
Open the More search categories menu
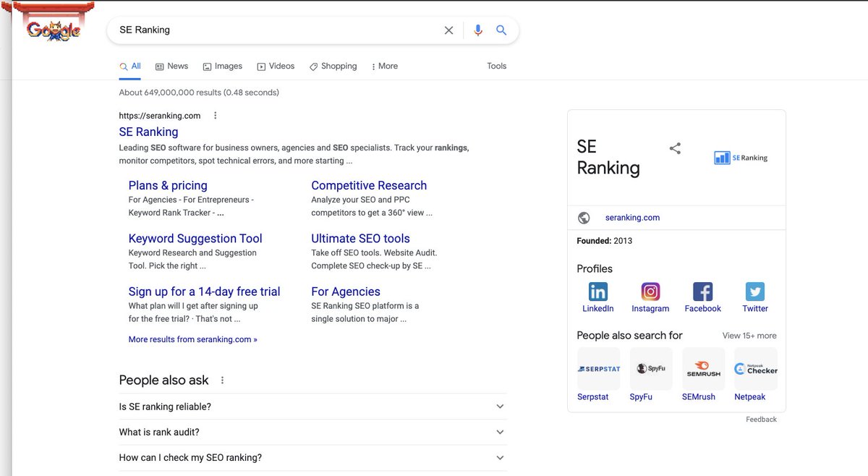point(384,66)
